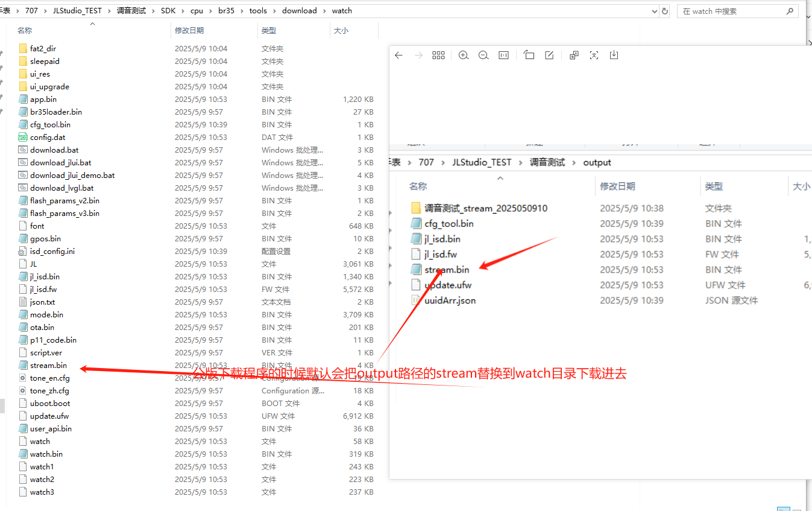
Task: Select br35loader.bin in the file list
Action: 56,112
